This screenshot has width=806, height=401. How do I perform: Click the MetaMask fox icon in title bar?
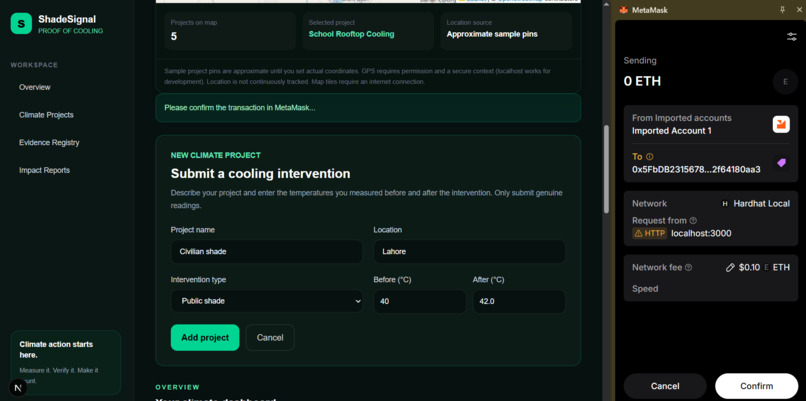[624, 10]
